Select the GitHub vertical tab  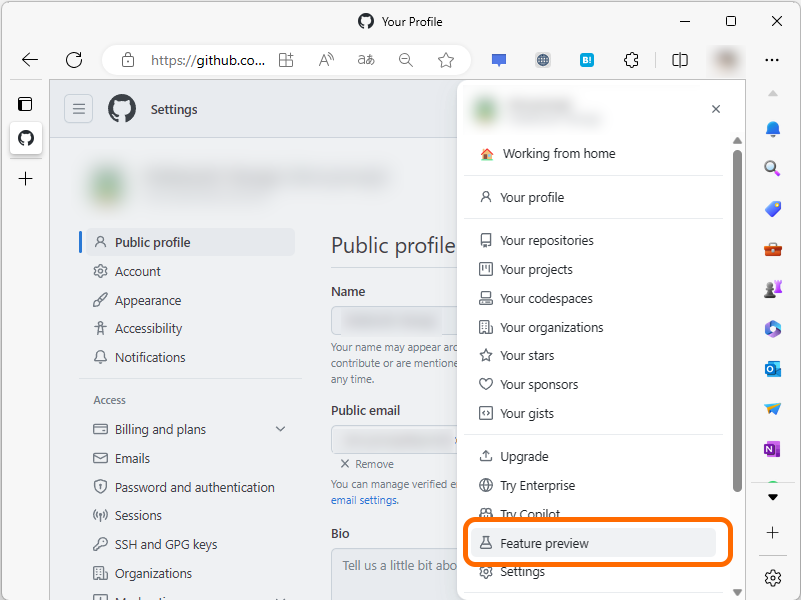click(x=26, y=138)
